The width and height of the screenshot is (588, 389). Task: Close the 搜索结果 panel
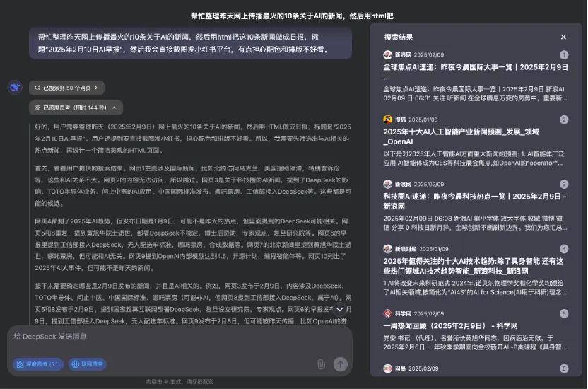pos(563,37)
